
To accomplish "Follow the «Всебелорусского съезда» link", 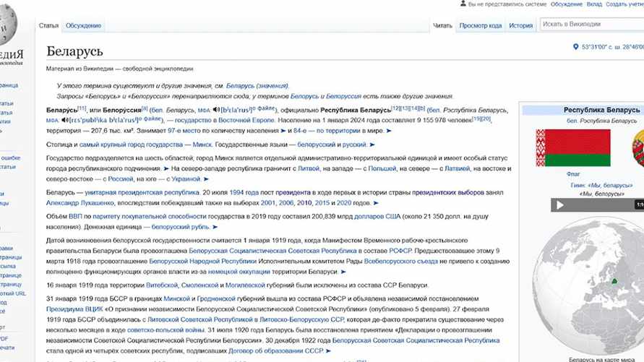I will (x=401, y=261).
